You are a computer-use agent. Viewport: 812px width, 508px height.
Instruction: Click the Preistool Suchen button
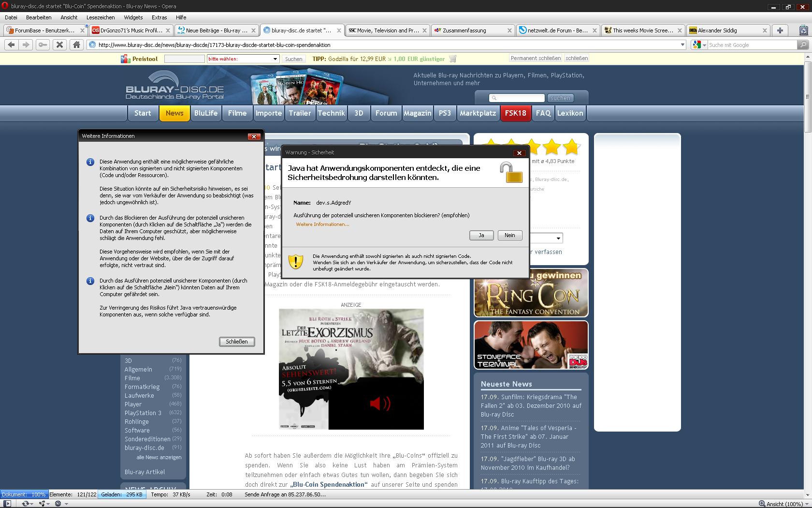pos(293,59)
